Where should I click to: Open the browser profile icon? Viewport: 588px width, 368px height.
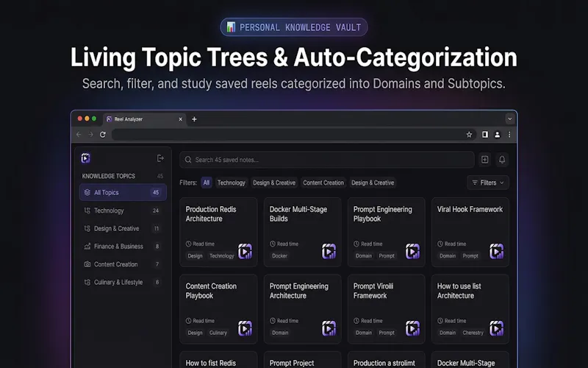497,135
